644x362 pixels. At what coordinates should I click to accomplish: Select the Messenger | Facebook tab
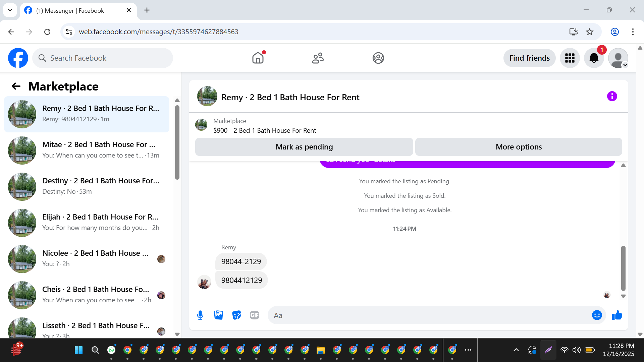click(78, 10)
